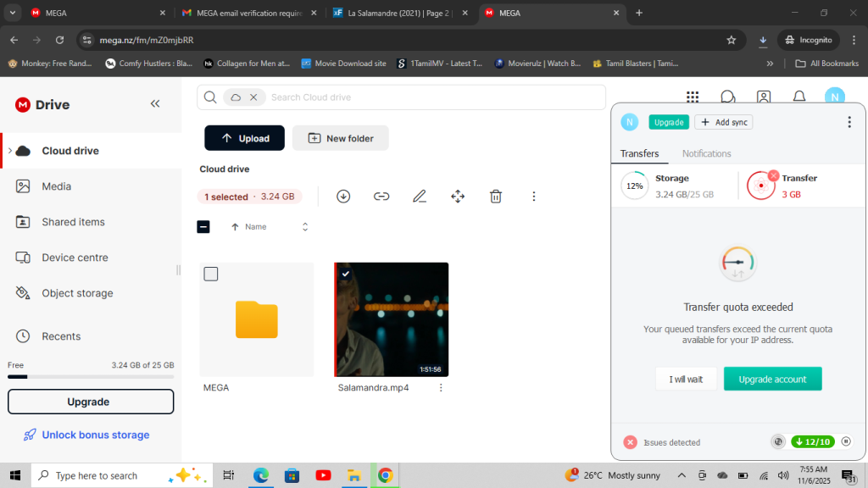Click the storage usage bar in sidebar
The width and height of the screenshot is (868, 488).
tap(91, 376)
